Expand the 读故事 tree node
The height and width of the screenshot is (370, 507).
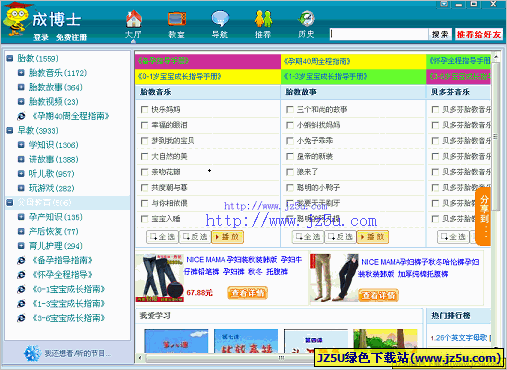click(x=21, y=159)
